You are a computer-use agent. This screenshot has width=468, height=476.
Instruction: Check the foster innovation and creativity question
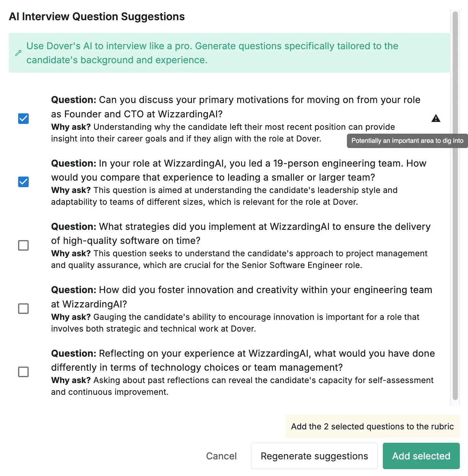pyautogui.click(x=23, y=308)
